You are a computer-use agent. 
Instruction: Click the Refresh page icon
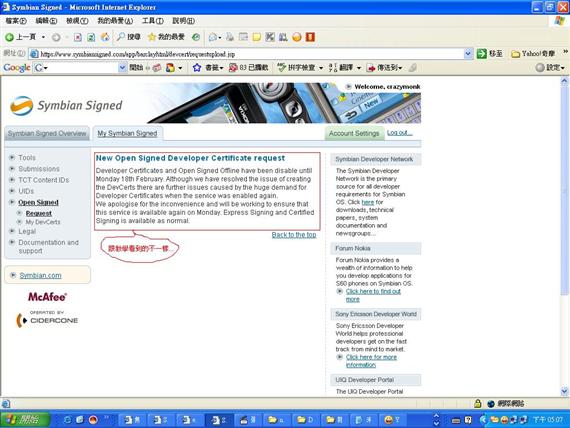coord(91,37)
